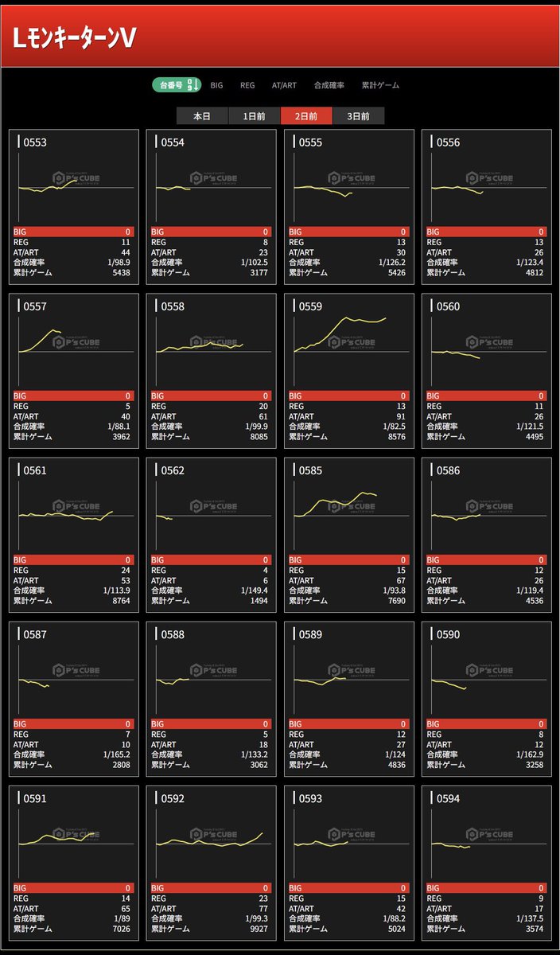560x955 pixels.
Task: Select the red BIG bar on 0556
Action: coord(487,232)
